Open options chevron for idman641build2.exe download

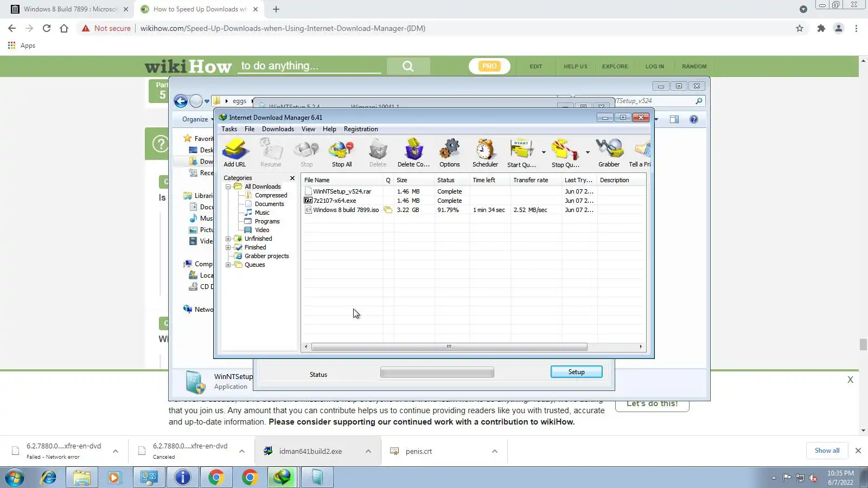pyautogui.click(x=368, y=451)
